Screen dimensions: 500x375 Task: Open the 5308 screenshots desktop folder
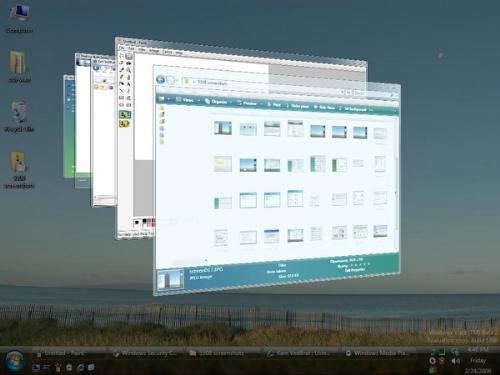pyautogui.click(x=19, y=170)
